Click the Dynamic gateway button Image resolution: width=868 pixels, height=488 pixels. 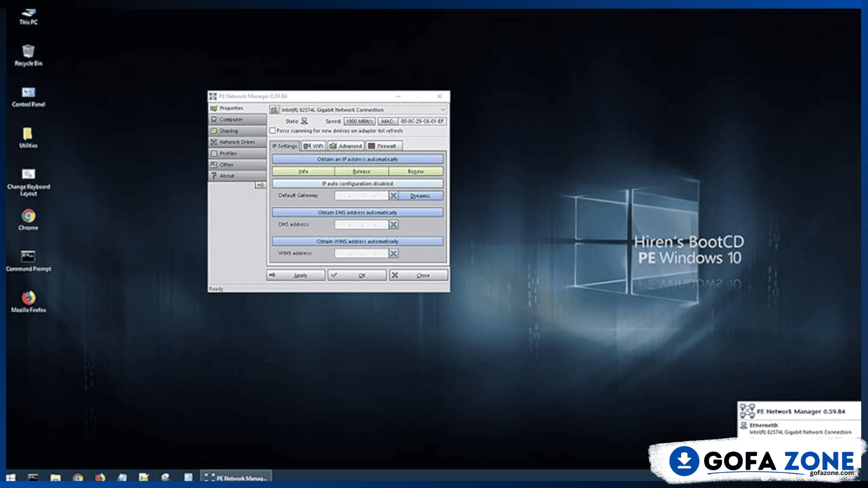(420, 196)
